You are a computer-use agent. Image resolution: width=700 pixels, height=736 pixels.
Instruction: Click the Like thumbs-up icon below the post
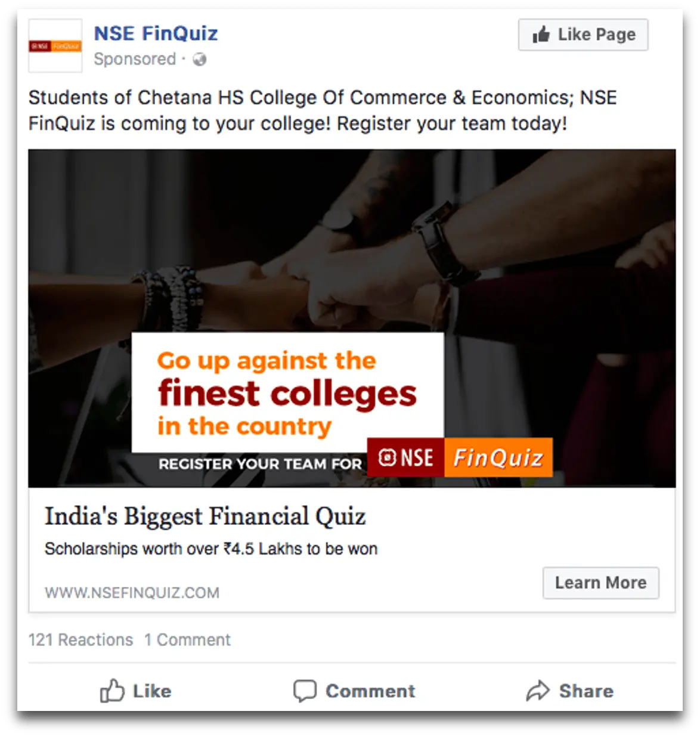pyautogui.click(x=112, y=691)
